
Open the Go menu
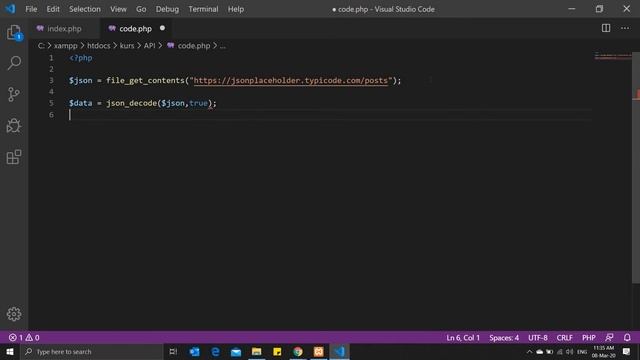tap(141, 9)
